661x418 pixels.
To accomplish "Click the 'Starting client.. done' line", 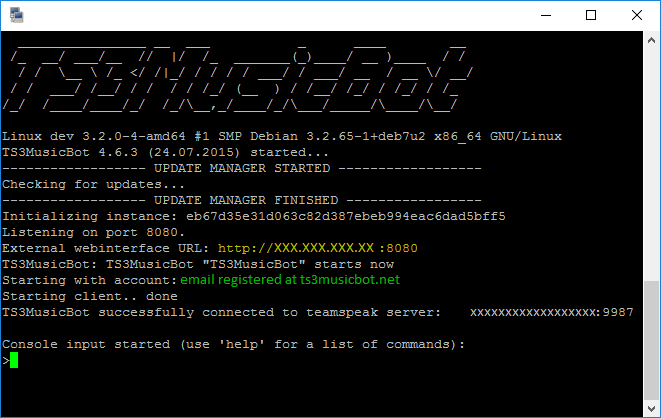I will tap(91, 296).
